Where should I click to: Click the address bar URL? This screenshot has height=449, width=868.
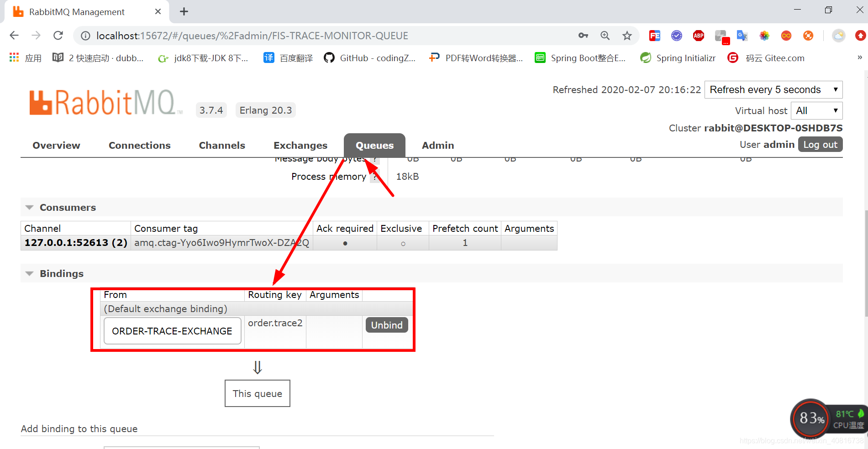tap(252, 36)
